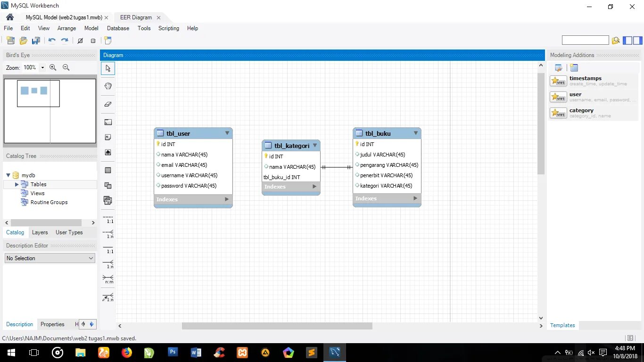Viewport: 644px width, 362px height.
Task: Click the user template item
Action: click(594, 97)
